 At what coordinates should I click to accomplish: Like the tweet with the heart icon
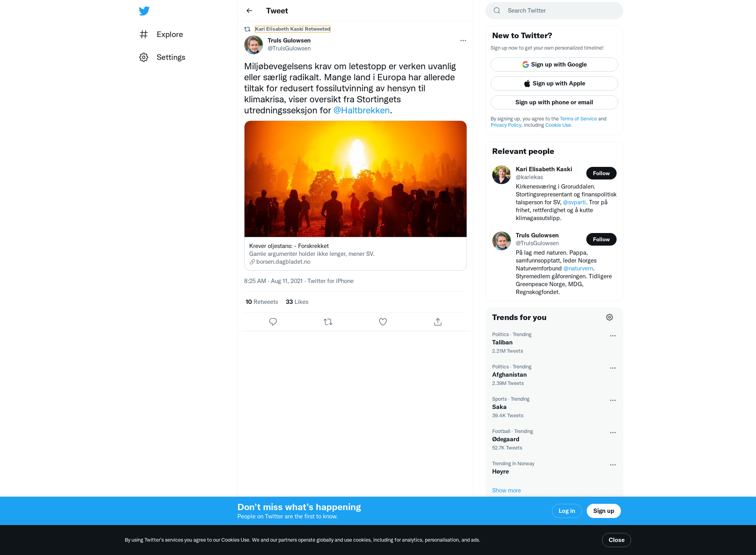[383, 322]
